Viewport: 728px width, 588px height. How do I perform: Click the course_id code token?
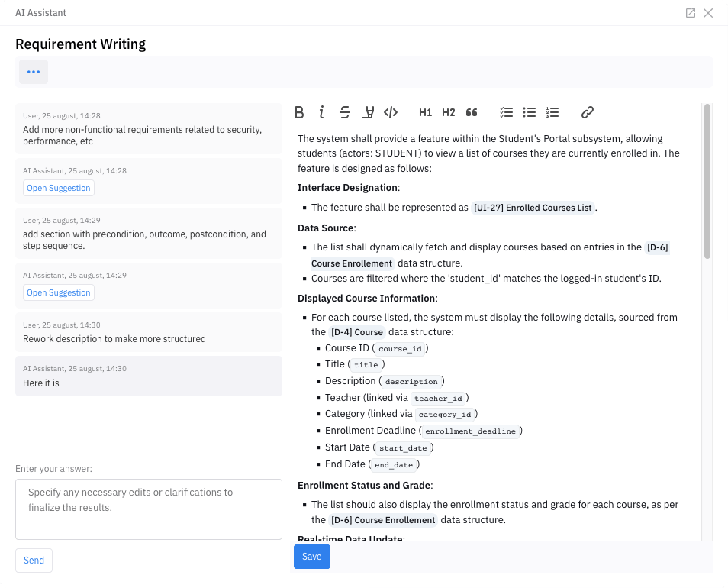400,349
